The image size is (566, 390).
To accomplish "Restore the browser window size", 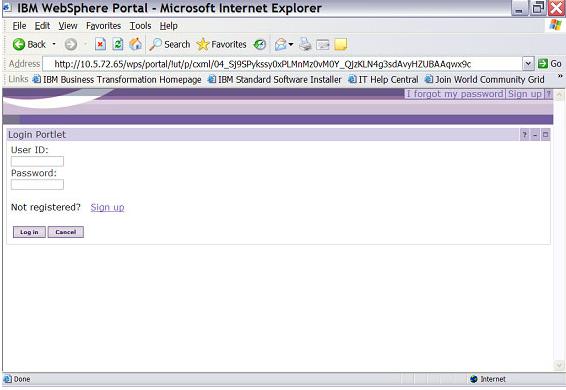I will click(x=537, y=8).
